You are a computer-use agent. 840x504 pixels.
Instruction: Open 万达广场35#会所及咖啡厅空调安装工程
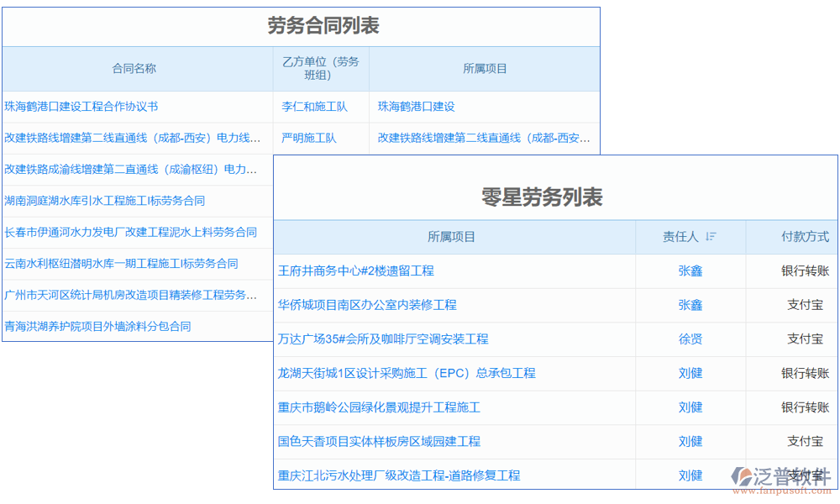pyautogui.click(x=383, y=339)
